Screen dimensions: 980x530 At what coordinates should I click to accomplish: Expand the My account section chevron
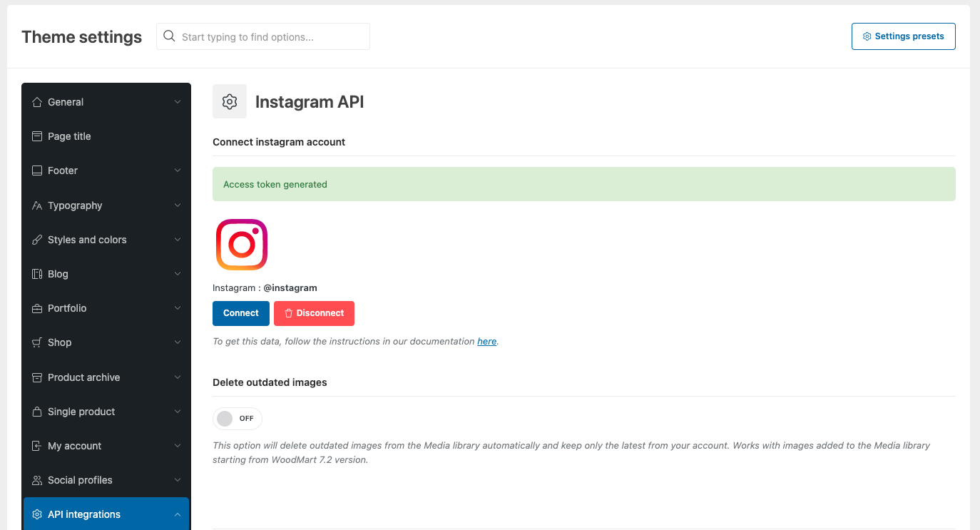[x=178, y=446]
